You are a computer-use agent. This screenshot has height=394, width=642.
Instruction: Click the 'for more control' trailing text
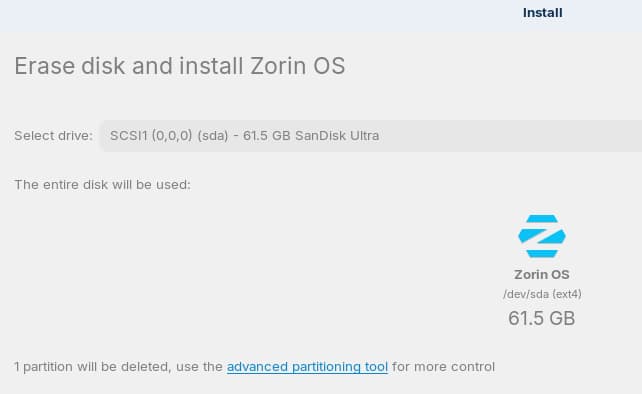[443, 367]
